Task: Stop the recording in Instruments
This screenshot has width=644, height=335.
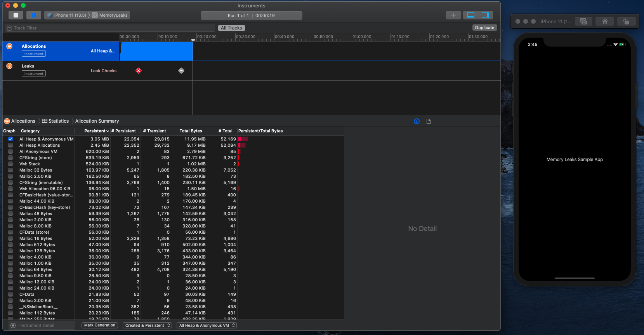Action: pyautogui.click(x=16, y=15)
